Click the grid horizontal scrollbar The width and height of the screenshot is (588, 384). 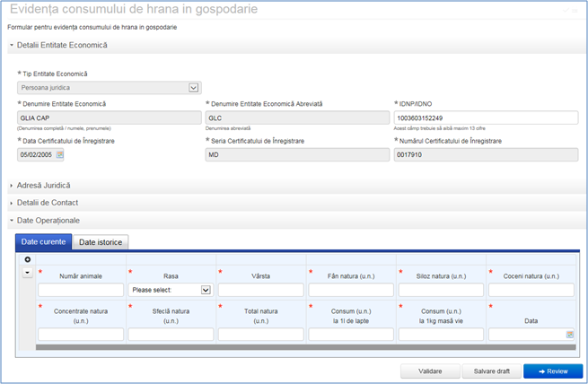tap(305, 345)
